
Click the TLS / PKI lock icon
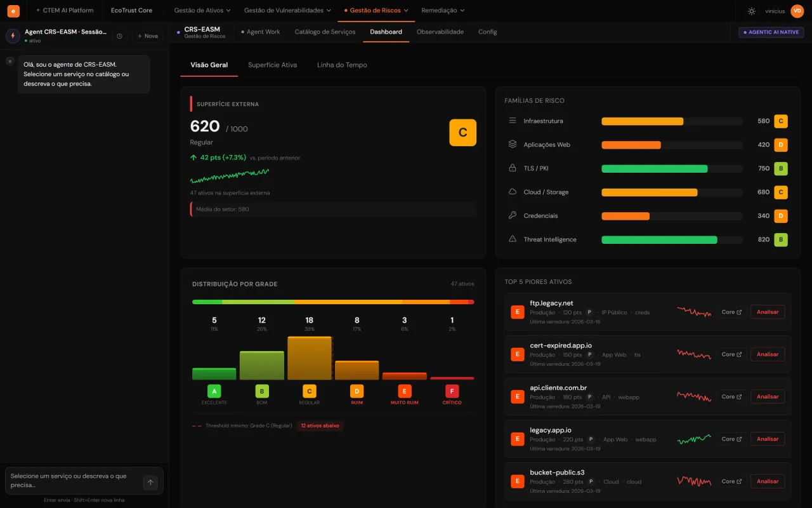point(513,168)
